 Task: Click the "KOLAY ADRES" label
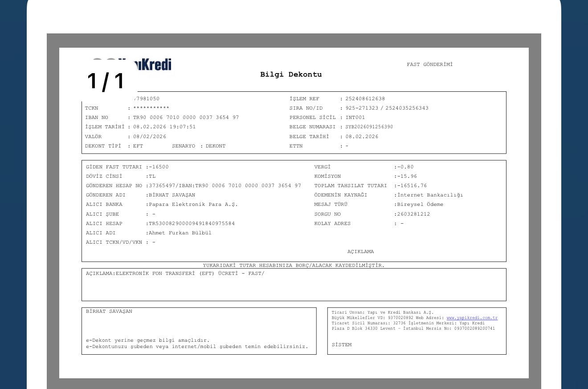(x=332, y=224)
